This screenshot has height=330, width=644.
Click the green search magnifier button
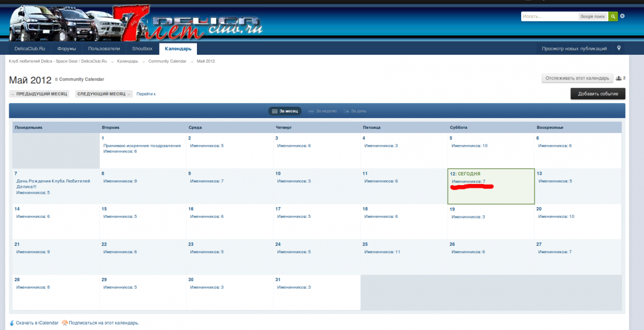[613, 17]
